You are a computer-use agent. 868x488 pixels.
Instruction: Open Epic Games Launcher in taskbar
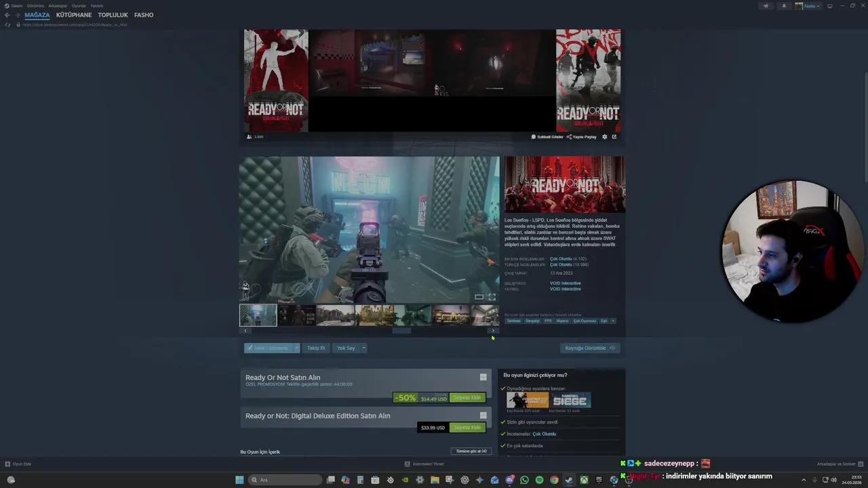[599, 480]
